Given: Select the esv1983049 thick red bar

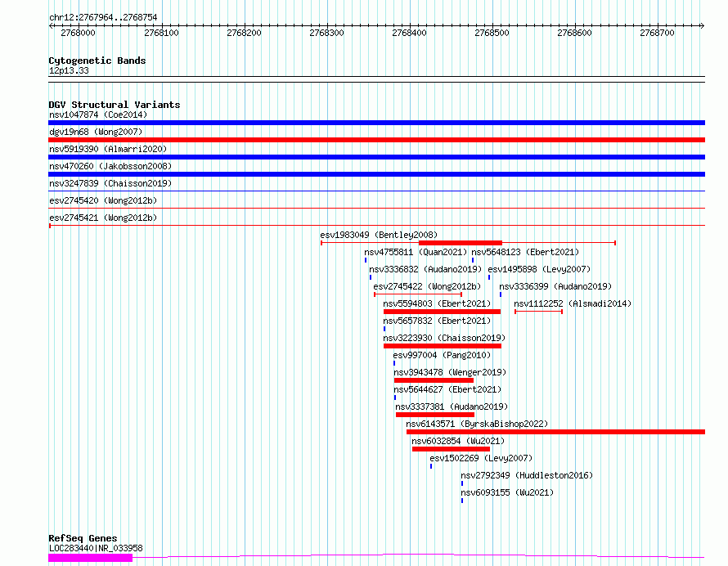Looking at the screenshot, I should point(460,243).
